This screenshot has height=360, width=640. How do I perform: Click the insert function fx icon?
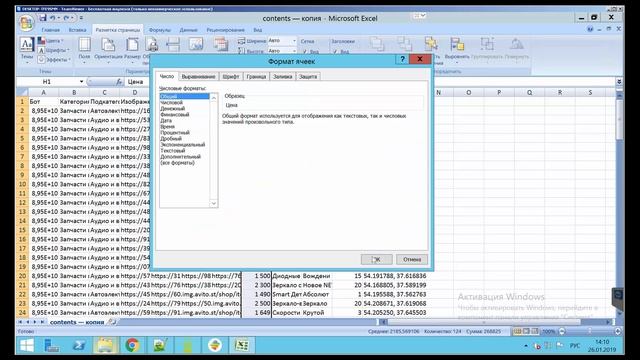pos(119,82)
